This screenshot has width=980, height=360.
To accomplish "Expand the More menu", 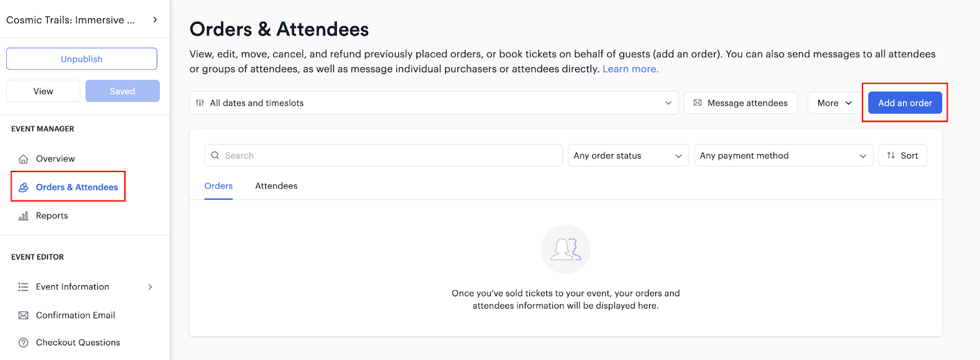I will tap(834, 103).
